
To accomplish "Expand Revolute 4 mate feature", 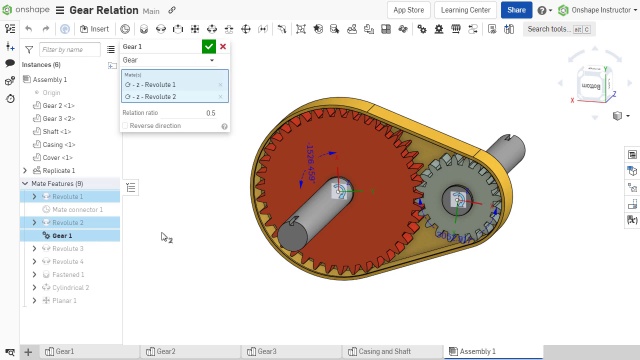I will point(34,262).
